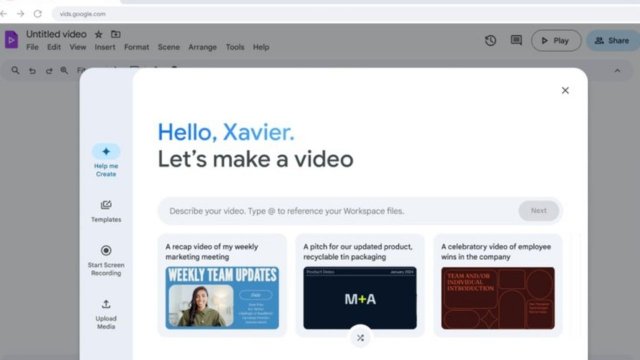Select Help me Create sparkle icon
The width and height of the screenshot is (640, 360).
(106, 151)
